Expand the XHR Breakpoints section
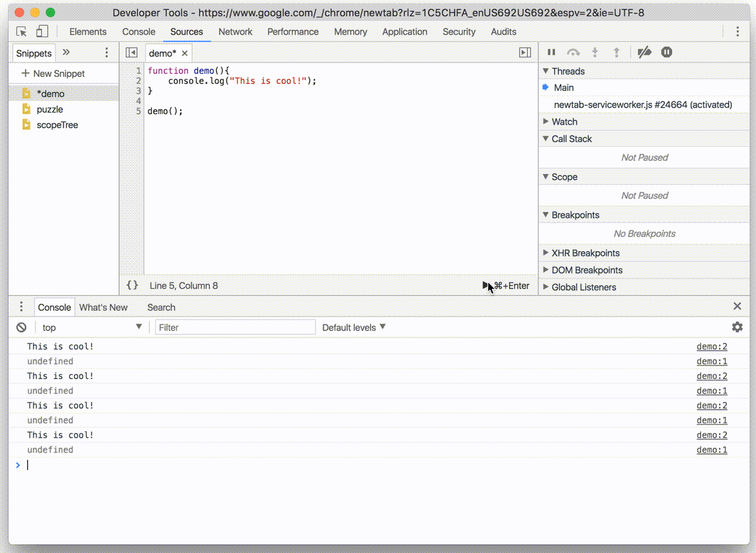Image resolution: width=756 pixels, height=553 pixels. pos(585,253)
